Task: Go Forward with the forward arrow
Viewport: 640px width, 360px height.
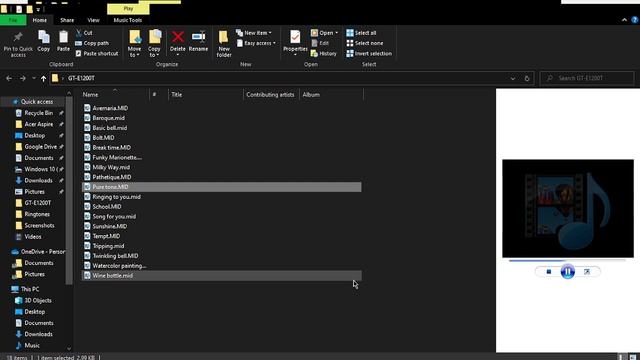Action: (x=23, y=78)
